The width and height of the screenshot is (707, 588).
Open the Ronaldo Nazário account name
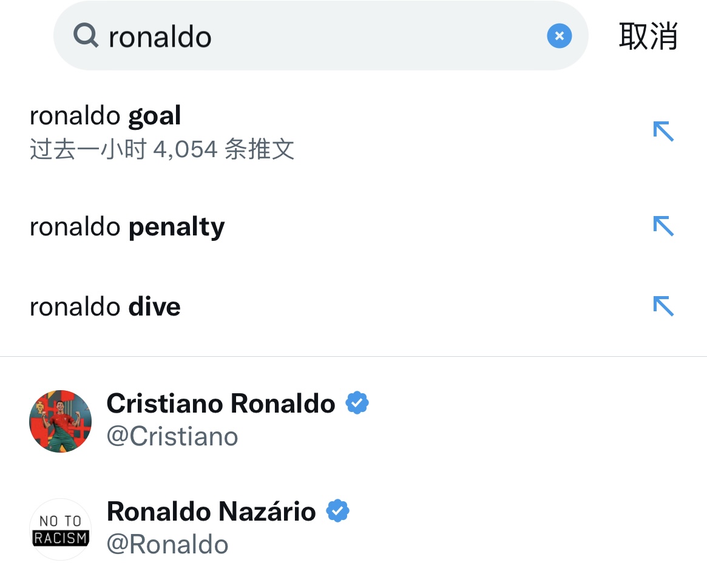[x=211, y=512]
